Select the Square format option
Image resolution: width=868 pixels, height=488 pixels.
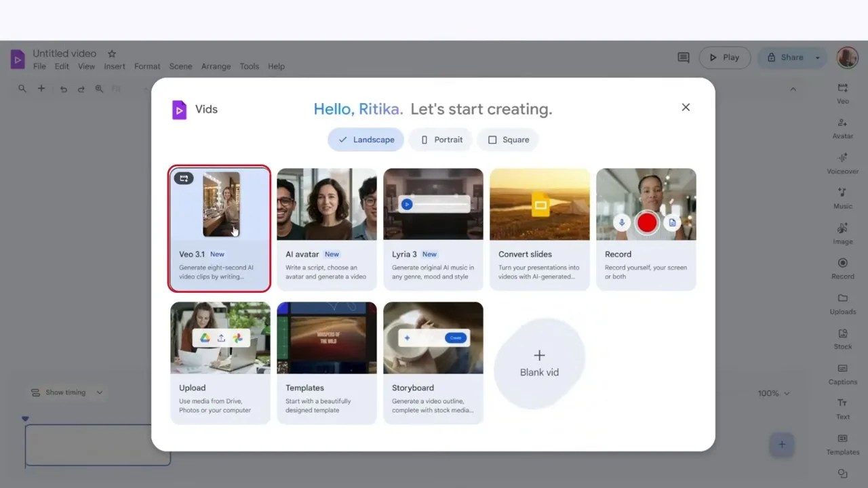pyautogui.click(x=509, y=140)
